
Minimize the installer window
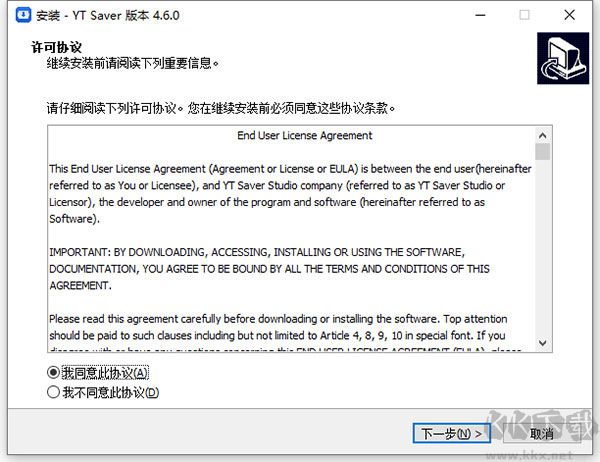481,15
